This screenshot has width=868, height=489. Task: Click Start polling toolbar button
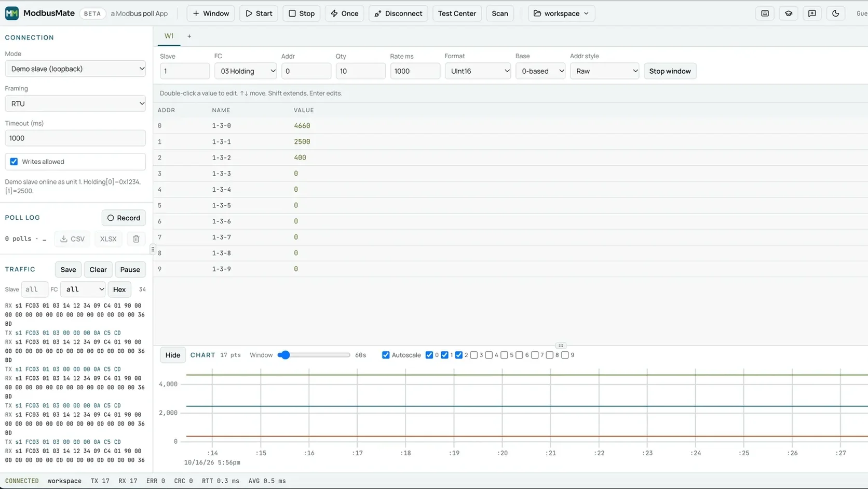259,14
